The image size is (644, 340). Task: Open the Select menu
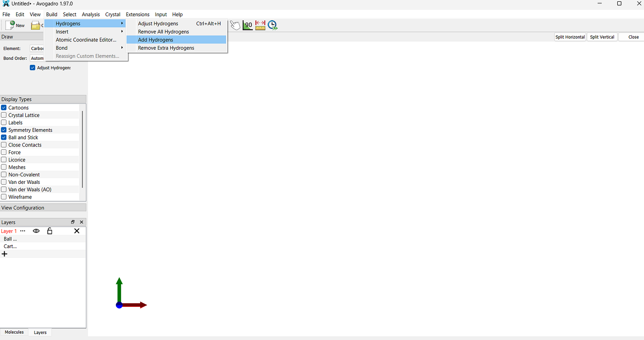click(69, 14)
